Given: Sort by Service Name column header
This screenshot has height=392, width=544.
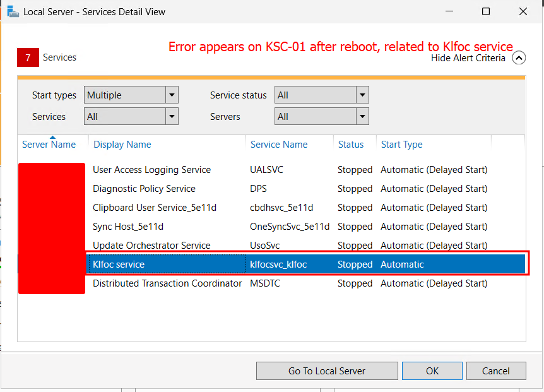Looking at the screenshot, I should coord(279,145).
